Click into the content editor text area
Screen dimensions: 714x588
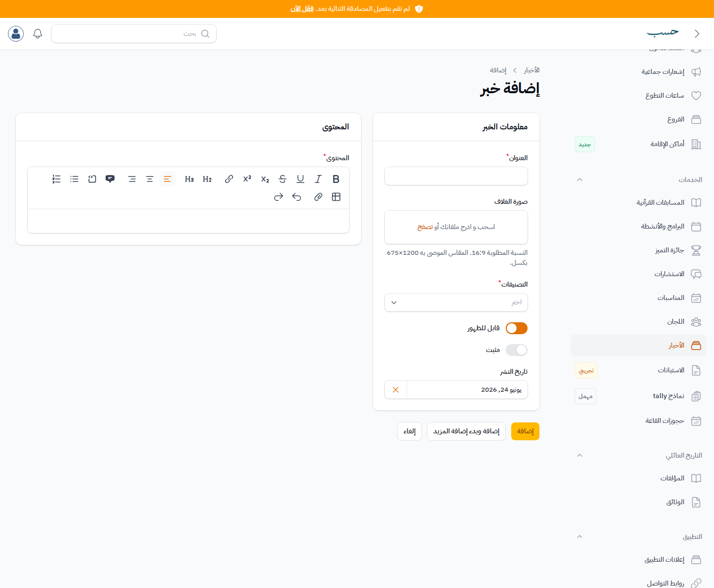pos(188,221)
